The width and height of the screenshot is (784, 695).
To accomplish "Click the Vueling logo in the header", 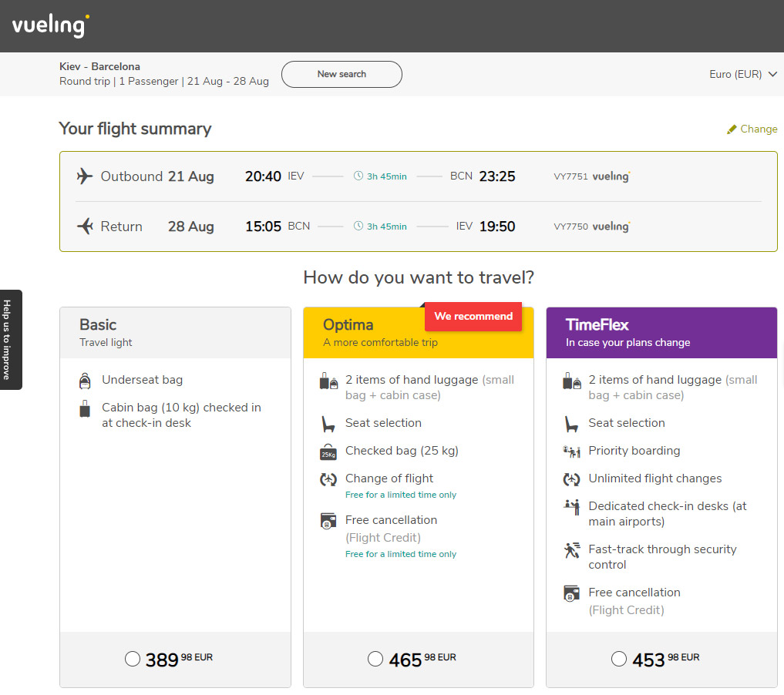I will tap(51, 25).
